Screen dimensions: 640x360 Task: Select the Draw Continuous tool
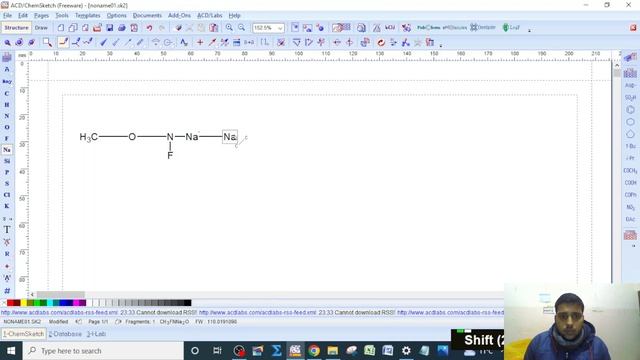coord(76,42)
